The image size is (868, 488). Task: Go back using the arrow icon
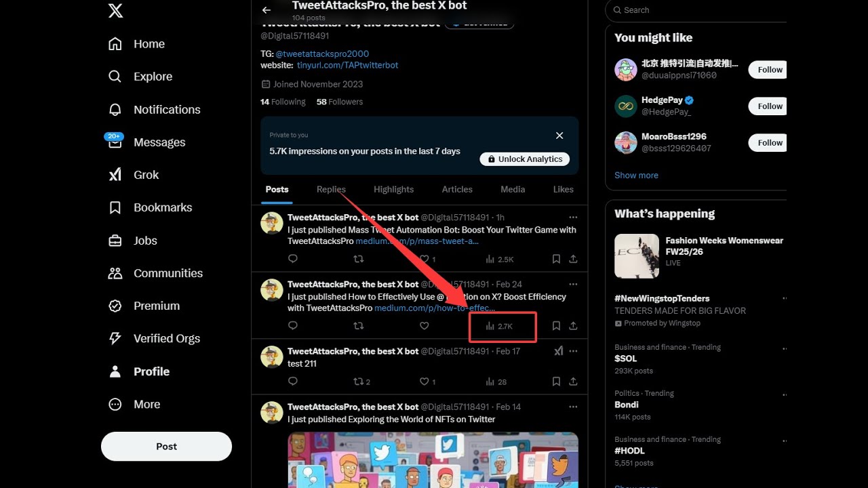[x=267, y=10]
